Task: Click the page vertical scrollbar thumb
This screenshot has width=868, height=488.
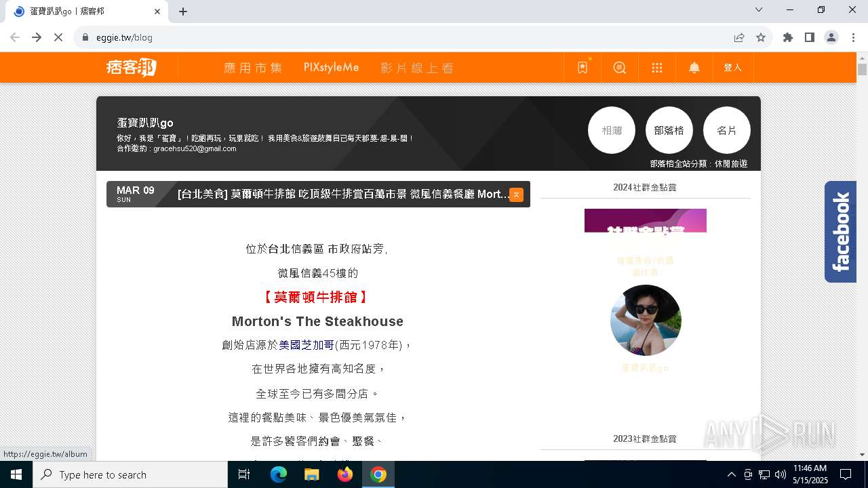Action: point(862,69)
